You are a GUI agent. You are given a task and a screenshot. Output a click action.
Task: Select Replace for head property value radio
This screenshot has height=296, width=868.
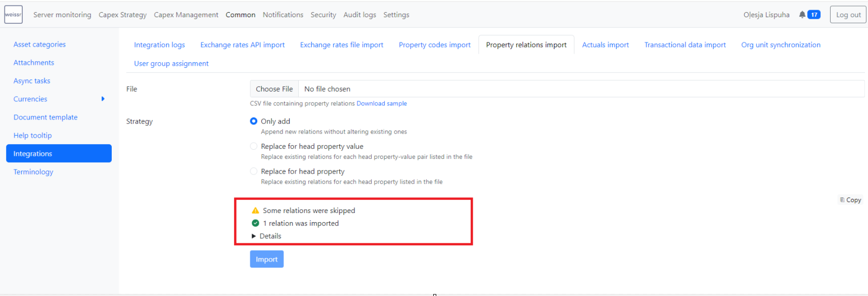pos(254,146)
